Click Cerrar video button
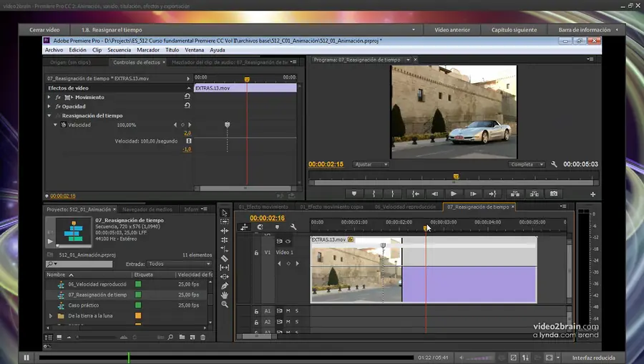The height and width of the screenshot is (364, 644). tap(44, 29)
